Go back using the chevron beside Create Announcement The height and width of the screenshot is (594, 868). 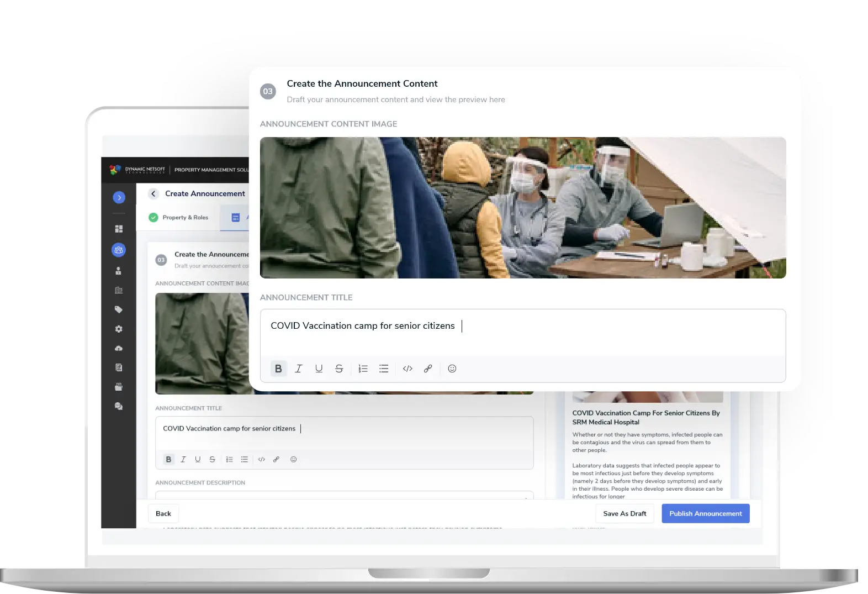154,193
